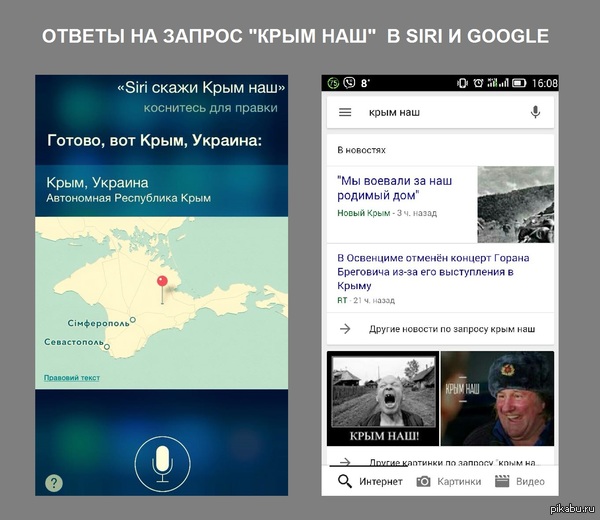This screenshot has height=520, width=600.
Task: Open "Мы воевали за наш родимый дом" article
Action: (395, 188)
